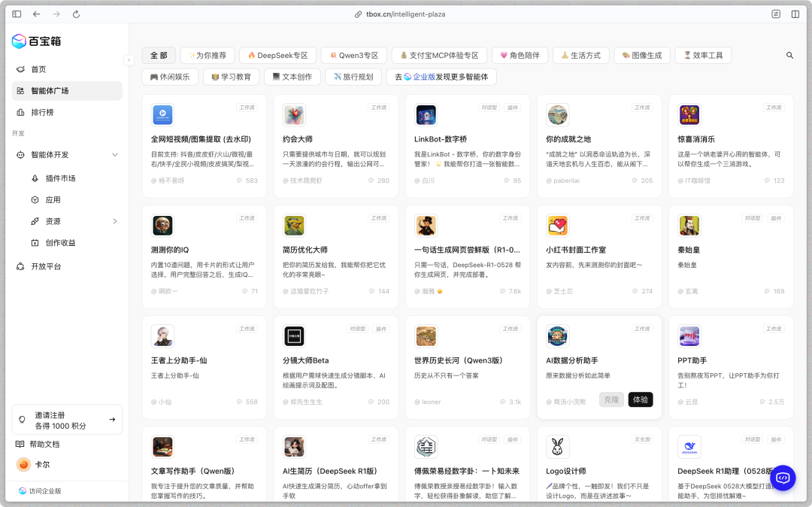The image size is (812, 507).
Task: Go back with the browser back arrow
Action: tap(36, 14)
